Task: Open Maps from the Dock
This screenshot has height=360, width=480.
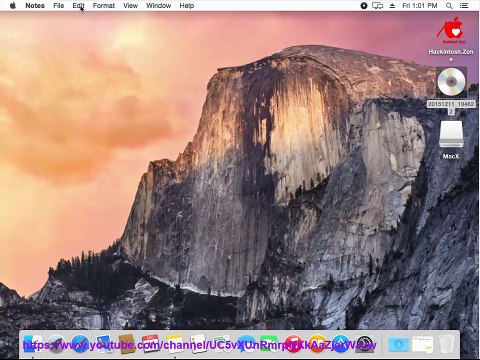Action: 222,344
